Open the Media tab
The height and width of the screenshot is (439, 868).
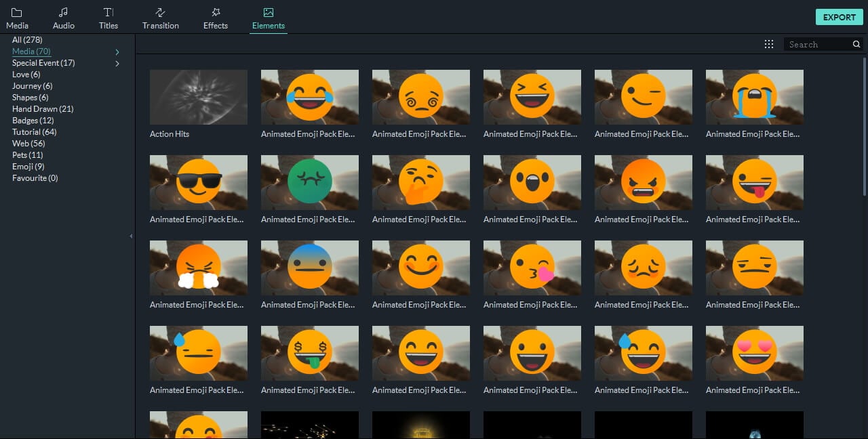(x=17, y=19)
